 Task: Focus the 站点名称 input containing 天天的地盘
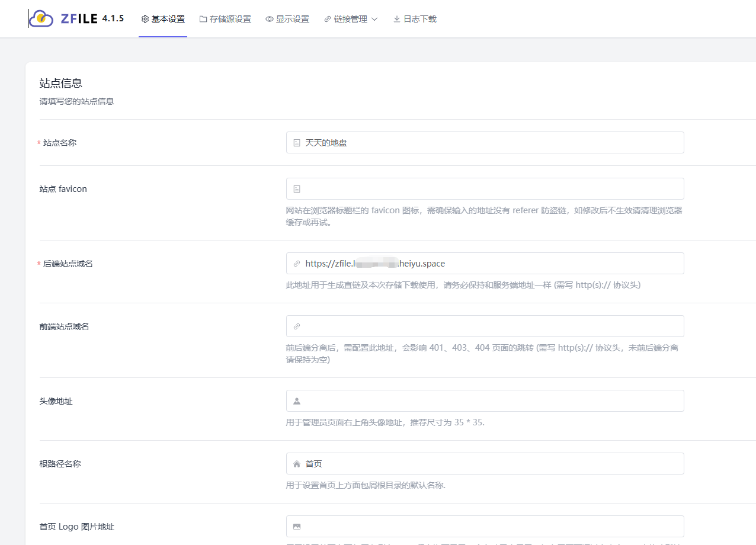(485, 143)
